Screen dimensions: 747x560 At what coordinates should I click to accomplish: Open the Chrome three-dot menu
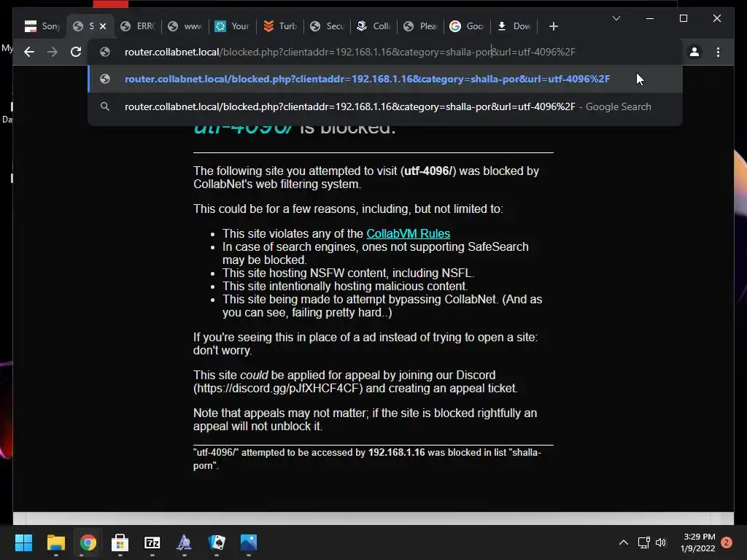pyautogui.click(x=718, y=52)
